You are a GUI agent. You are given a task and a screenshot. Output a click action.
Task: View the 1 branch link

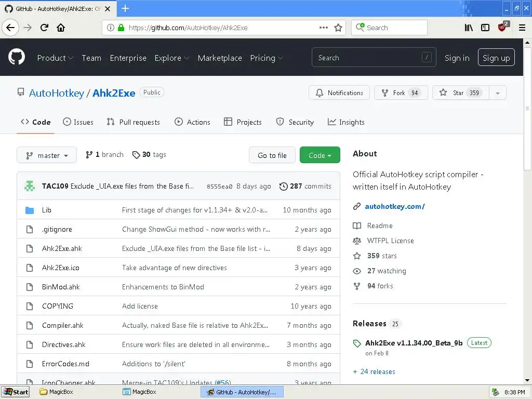click(104, 155)
